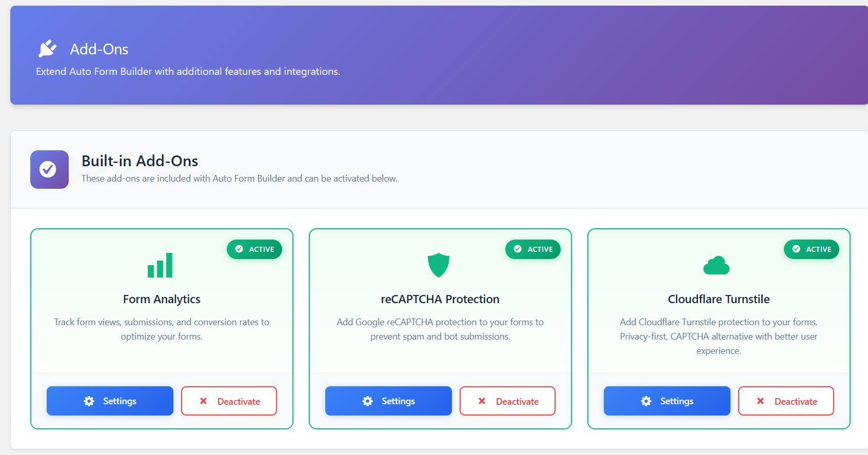Click the Active badge on Cloudflare Turnstile
This screenshot has height=455, width=868.
point(812,249)
